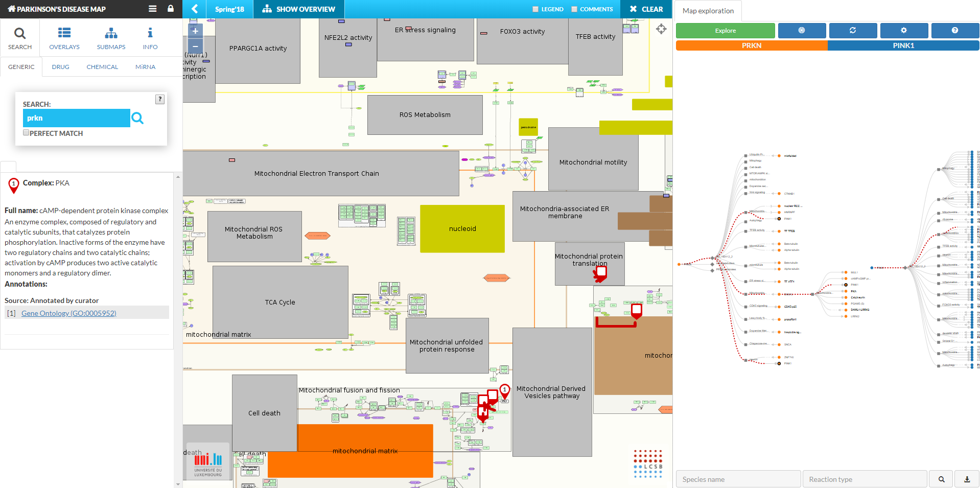980x488 pixels.
Task: Open the Spring'18 version dropdown
Action: click(x=229, y=9)
